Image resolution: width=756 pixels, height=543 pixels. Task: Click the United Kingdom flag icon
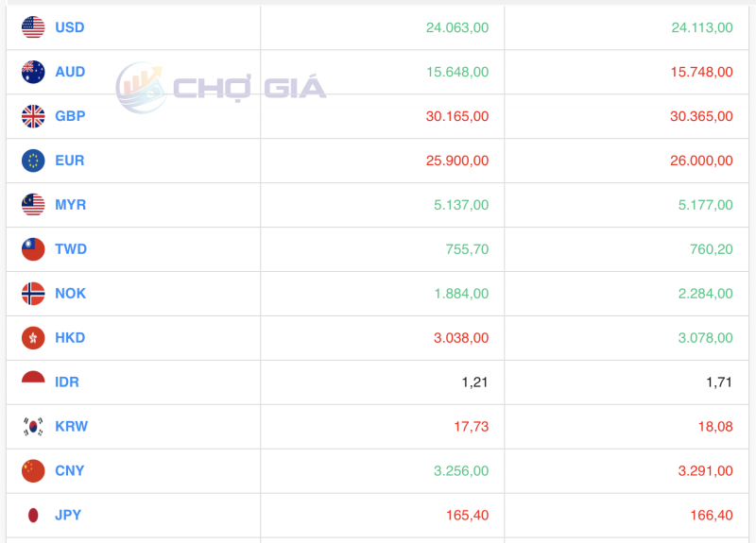(x=33, y=116)
